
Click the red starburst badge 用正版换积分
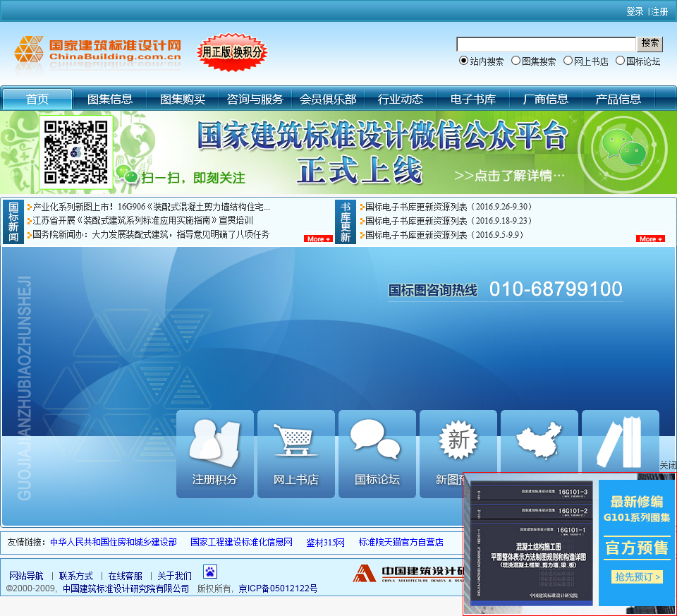[232, 52]
